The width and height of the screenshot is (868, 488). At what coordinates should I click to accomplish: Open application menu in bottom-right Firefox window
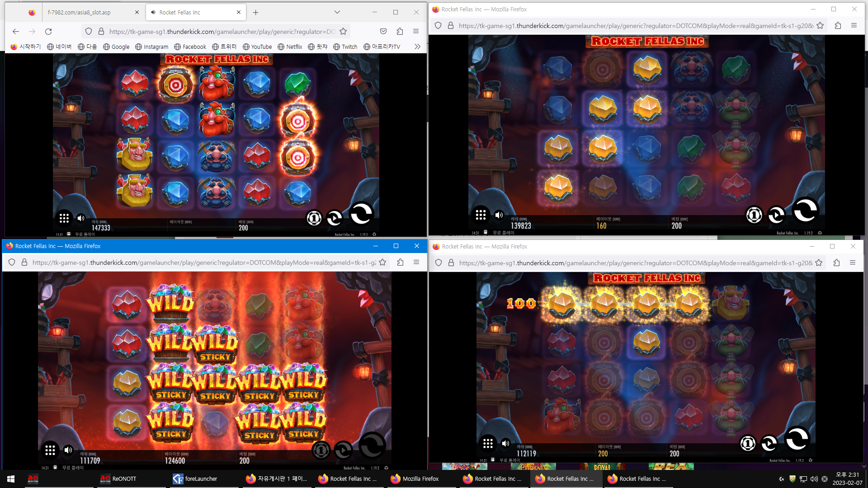(x=853, y=263)
